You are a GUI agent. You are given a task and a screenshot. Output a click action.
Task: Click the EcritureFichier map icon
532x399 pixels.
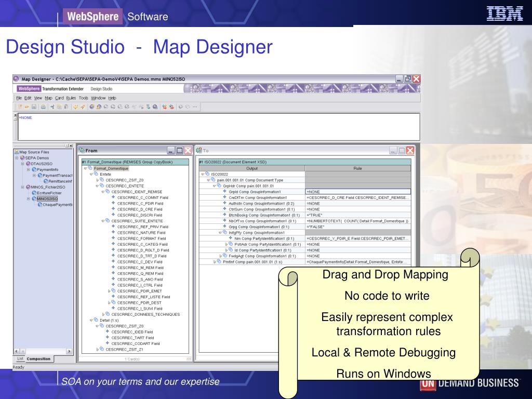pyautogui.click(x=34, y=193)
